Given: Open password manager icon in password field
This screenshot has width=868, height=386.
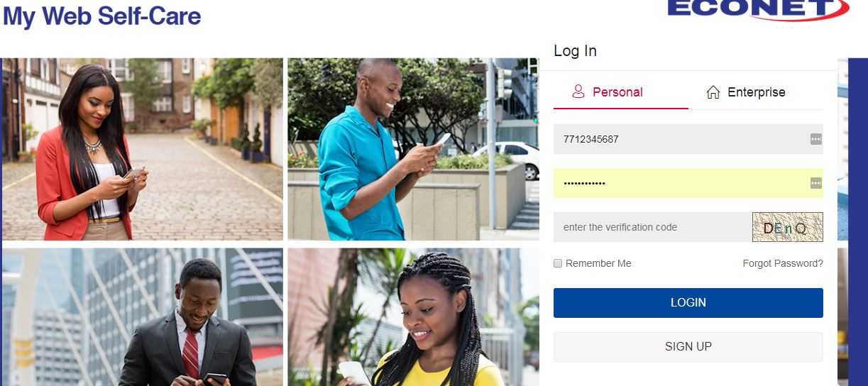Looking at the screenshot, I should tap(815, 183).
